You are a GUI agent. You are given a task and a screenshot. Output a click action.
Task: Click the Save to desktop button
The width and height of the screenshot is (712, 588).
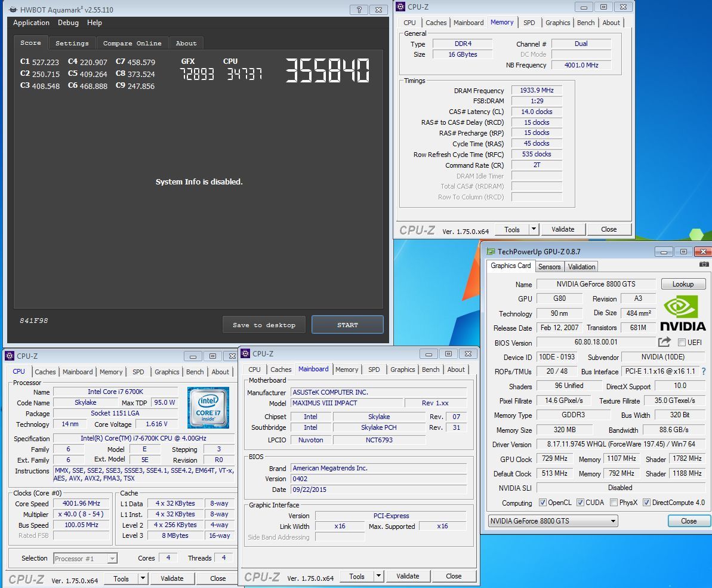click(264, 325)
